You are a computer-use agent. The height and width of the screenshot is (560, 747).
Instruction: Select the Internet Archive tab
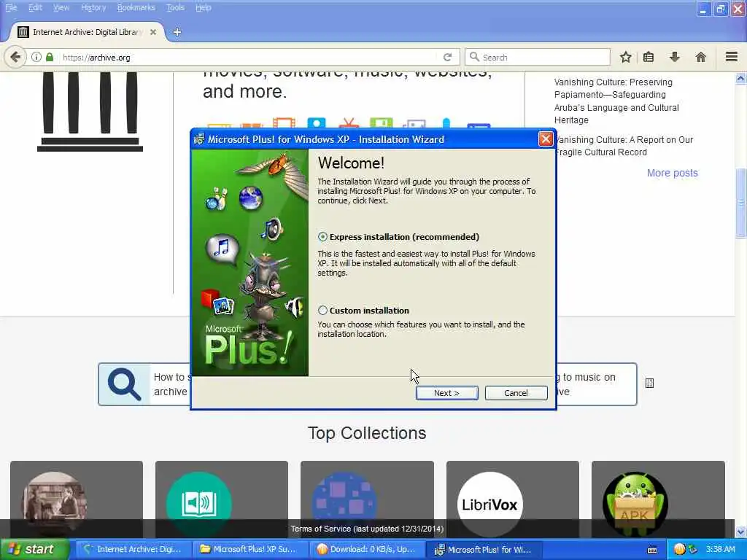pyautogui.click(x=88, y=32)
